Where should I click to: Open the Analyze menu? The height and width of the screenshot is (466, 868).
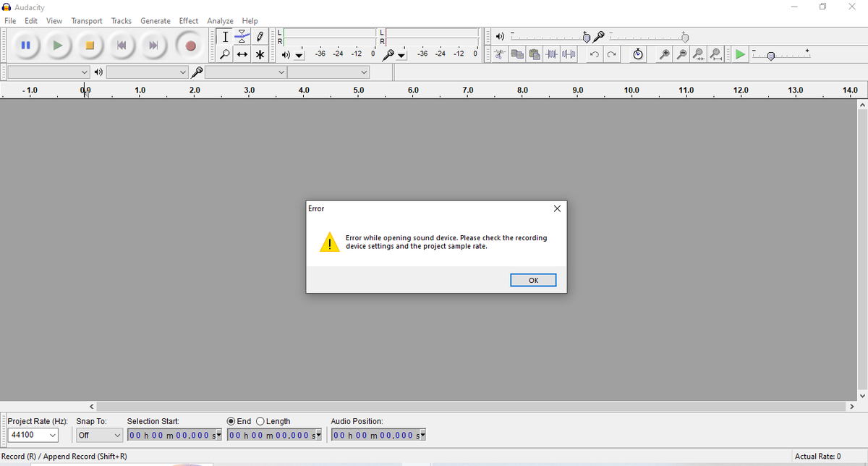pos(220,21)
